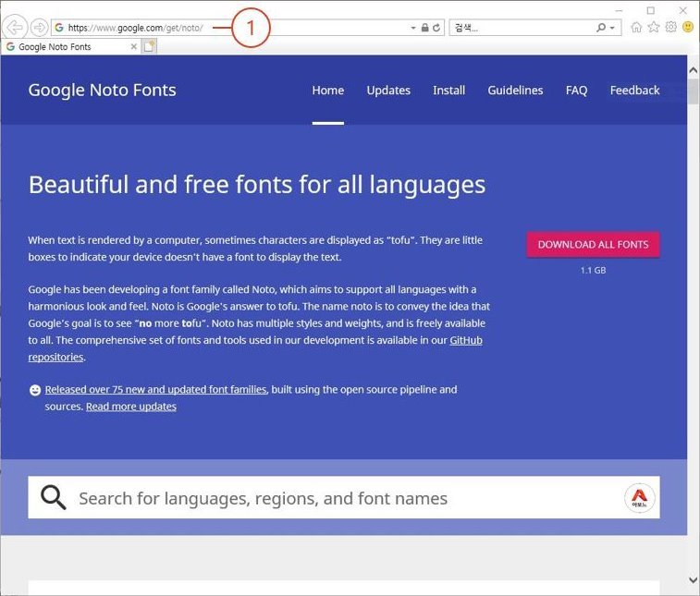
Task: Open the Updates navigation item
Action: point(388,91)
